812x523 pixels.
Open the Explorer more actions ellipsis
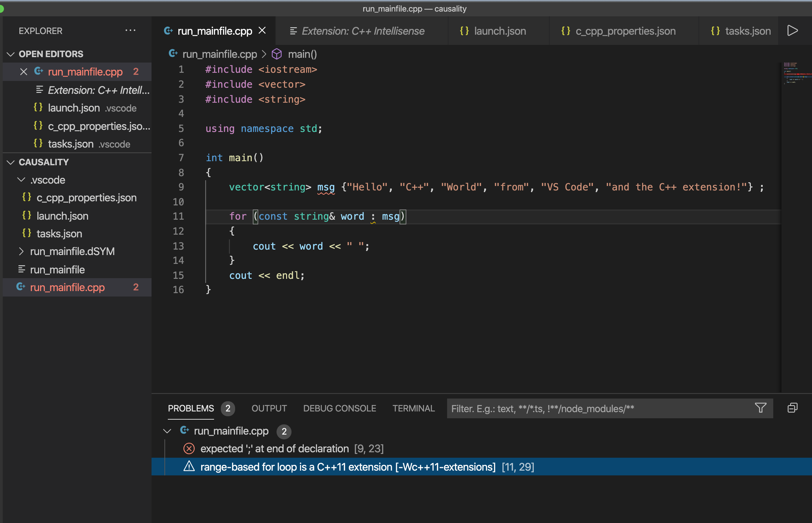tap(130, 31)
